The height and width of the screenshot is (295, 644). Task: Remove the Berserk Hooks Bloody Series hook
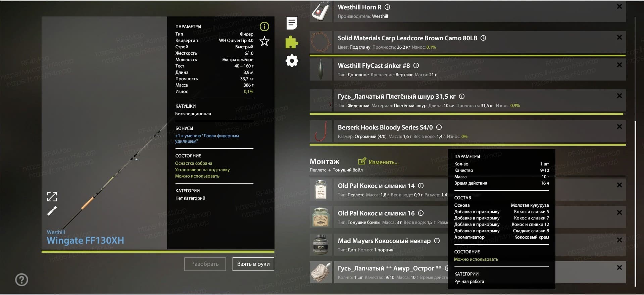point(620,127)
